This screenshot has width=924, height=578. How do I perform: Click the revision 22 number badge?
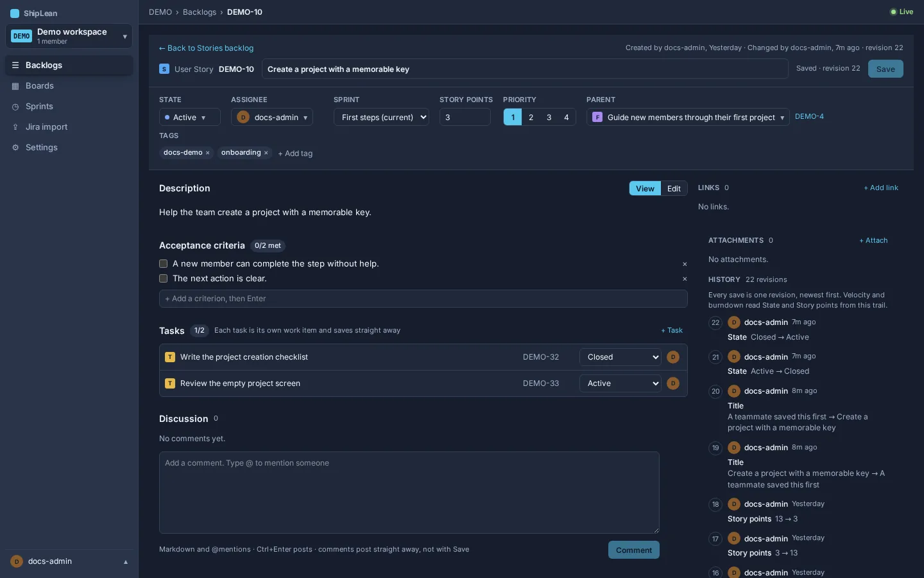(715, 323)
